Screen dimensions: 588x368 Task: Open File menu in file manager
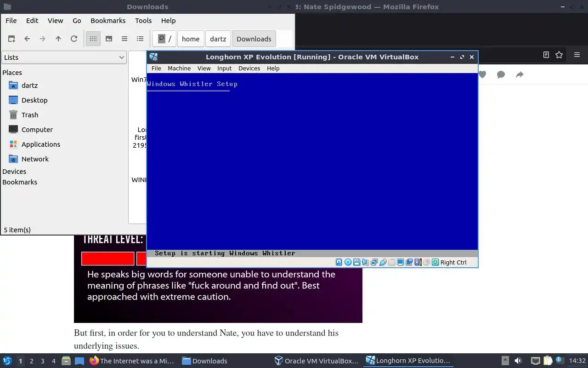11,21
